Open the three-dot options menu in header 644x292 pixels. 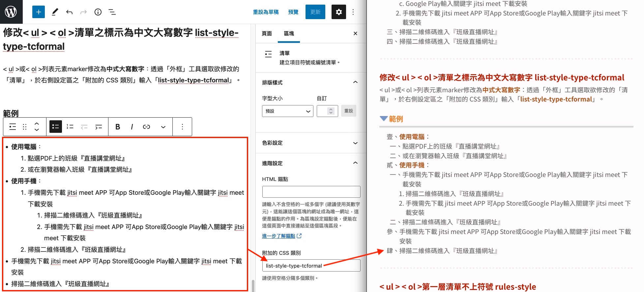(353, 12)
